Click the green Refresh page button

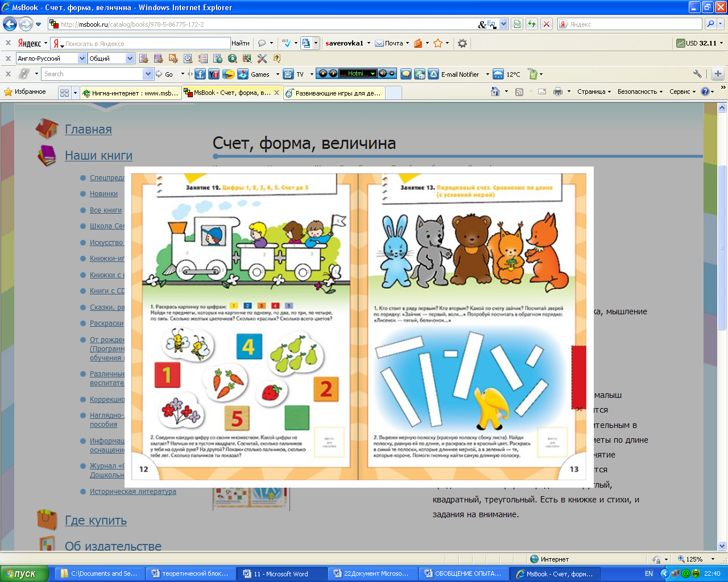[x=532, y=24]
